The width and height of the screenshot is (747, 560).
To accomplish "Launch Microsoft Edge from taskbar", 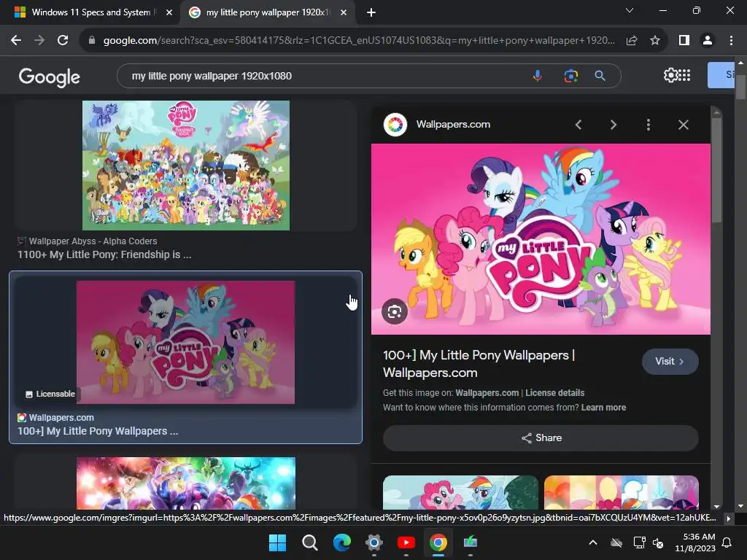I will coord(342,542).
